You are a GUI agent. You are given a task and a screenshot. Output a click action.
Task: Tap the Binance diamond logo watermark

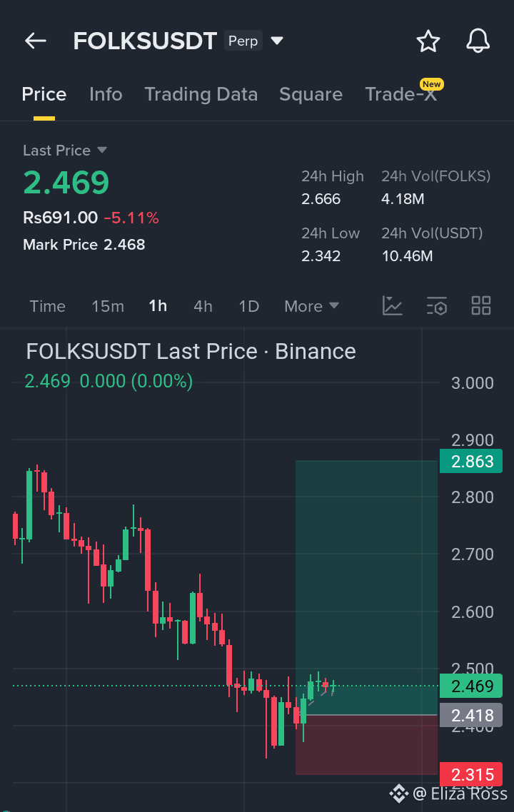point(398,793)
